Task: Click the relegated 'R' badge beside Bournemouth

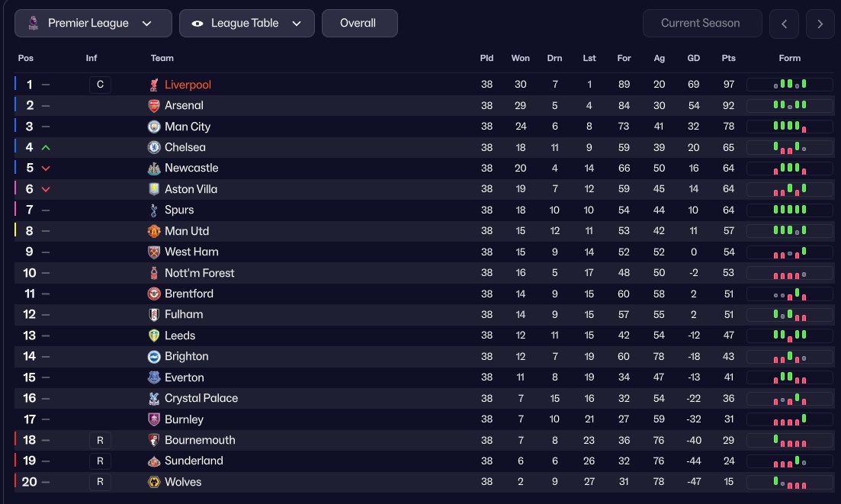Action: [100, 440]
